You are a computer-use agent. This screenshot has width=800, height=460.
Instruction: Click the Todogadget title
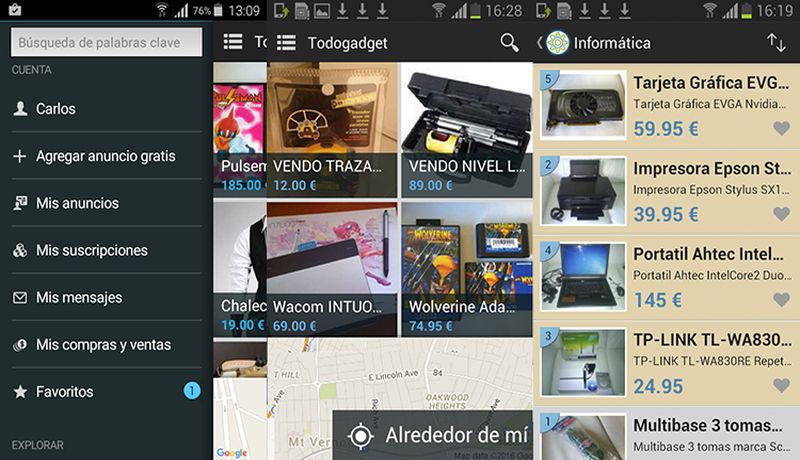[x=347, y=43]
